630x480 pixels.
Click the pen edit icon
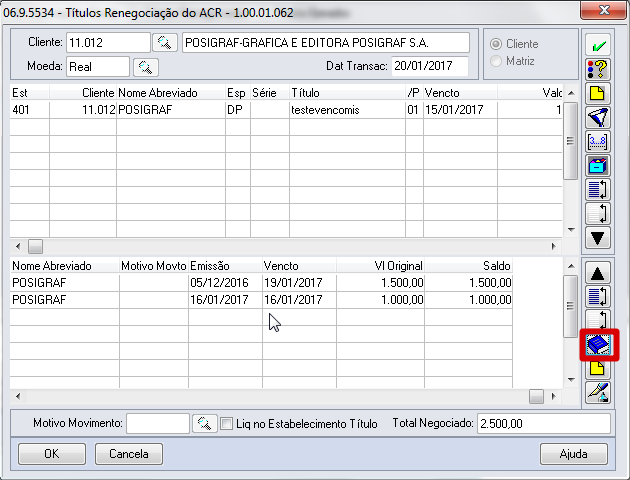pyautogui.click(x=598, y=392)
